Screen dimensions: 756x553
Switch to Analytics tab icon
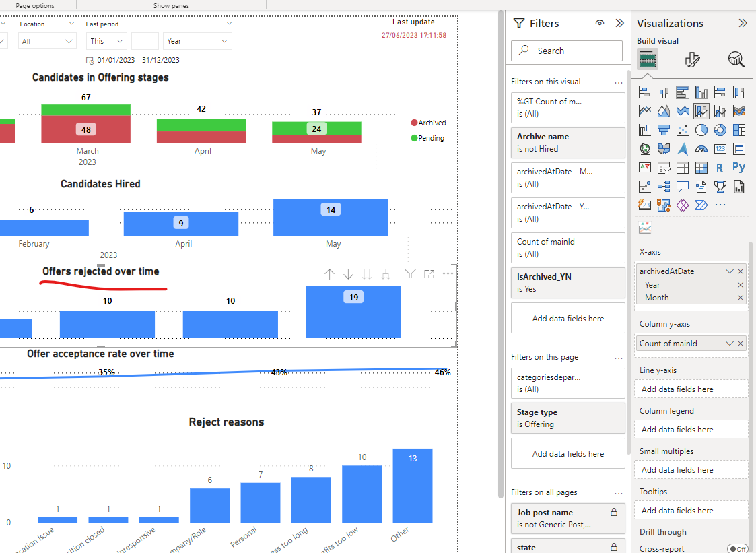click(x=736, y=59)
